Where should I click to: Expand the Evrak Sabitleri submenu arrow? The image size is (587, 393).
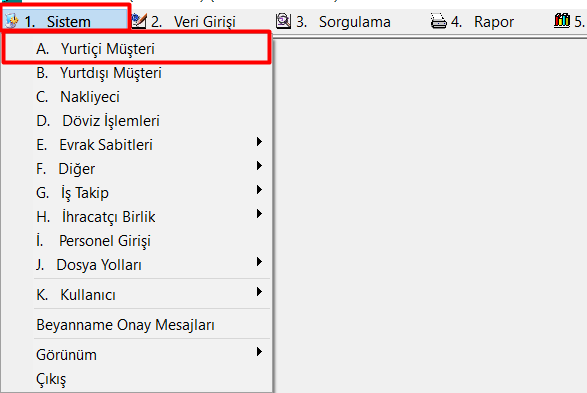coord(259,141)
